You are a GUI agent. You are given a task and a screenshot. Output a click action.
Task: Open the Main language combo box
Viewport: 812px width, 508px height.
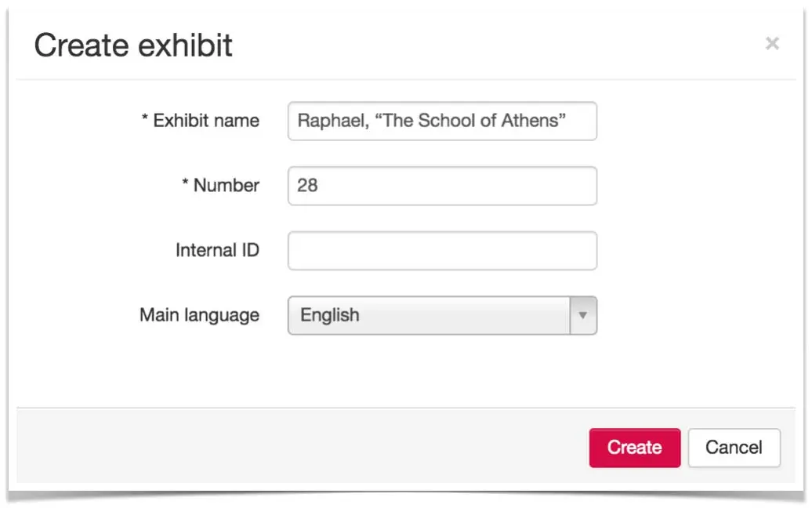pyautogui.click(x=442, y=315)
